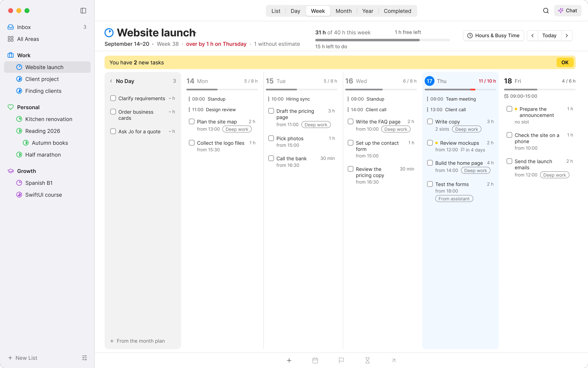Toggle the sidebar panel icon
This screenshot has height=368, width=588.
point(83,11)
